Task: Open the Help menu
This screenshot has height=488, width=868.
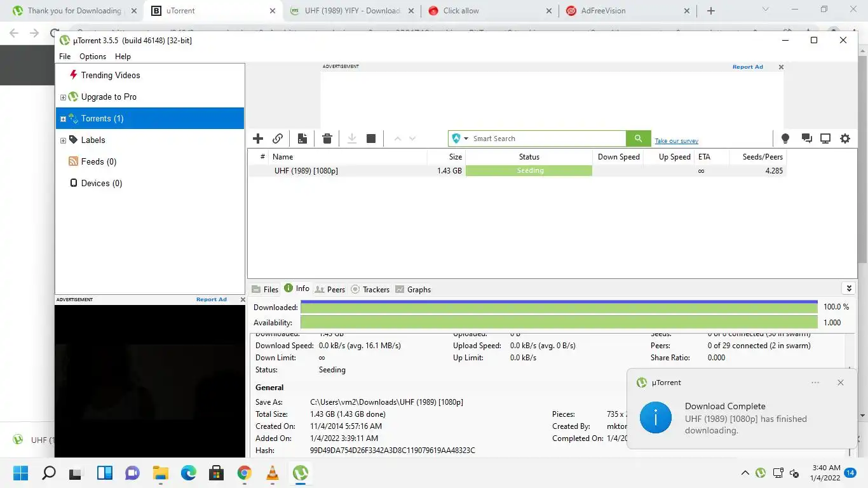Action: tap(123, 57)
